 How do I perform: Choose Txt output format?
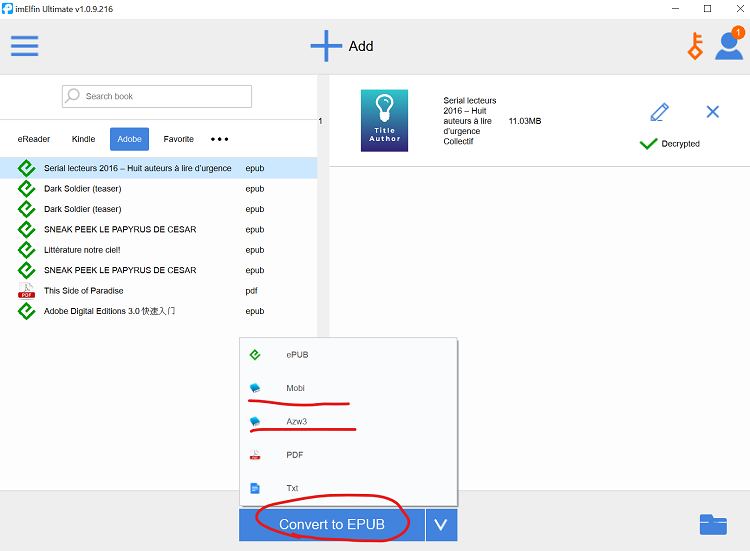click(x=348, y=488)
